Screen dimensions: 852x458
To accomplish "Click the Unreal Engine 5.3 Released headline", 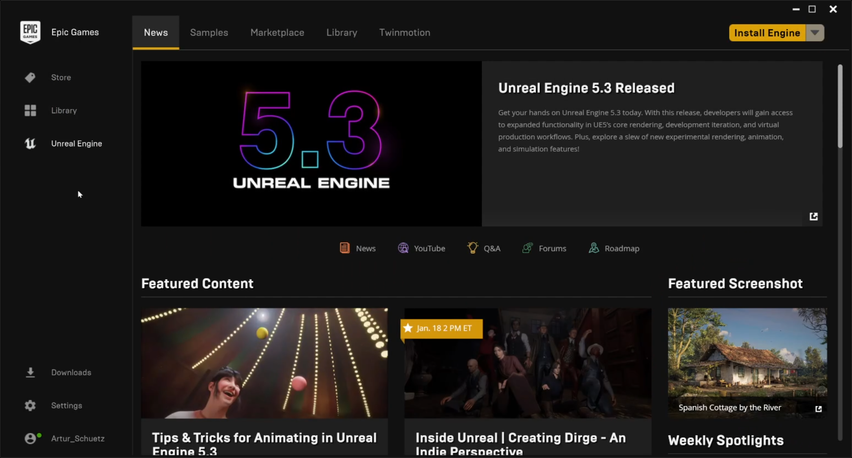I will pos(586,88).
